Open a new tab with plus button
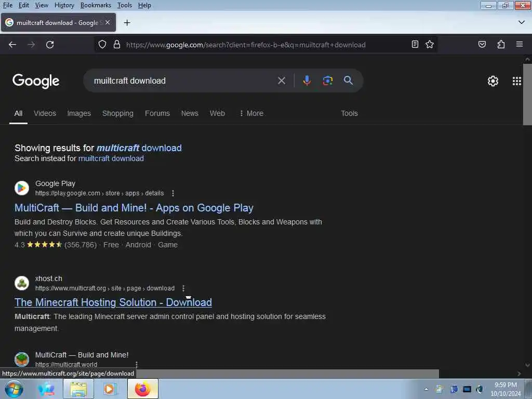 coord(127,23)
